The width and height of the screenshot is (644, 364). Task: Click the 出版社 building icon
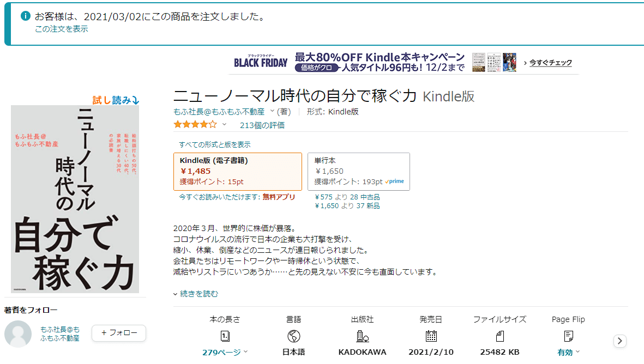362,337
